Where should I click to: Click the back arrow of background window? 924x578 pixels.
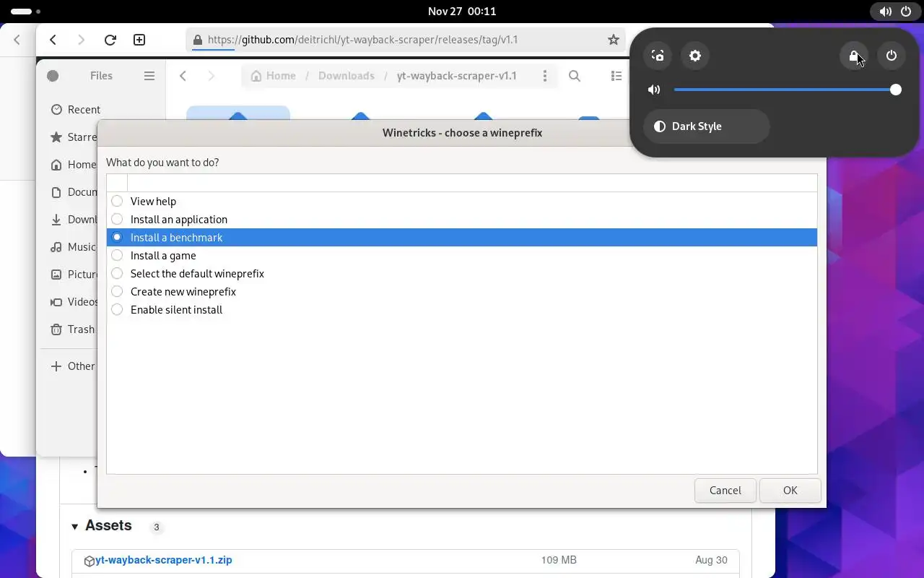tap(17, 40)
